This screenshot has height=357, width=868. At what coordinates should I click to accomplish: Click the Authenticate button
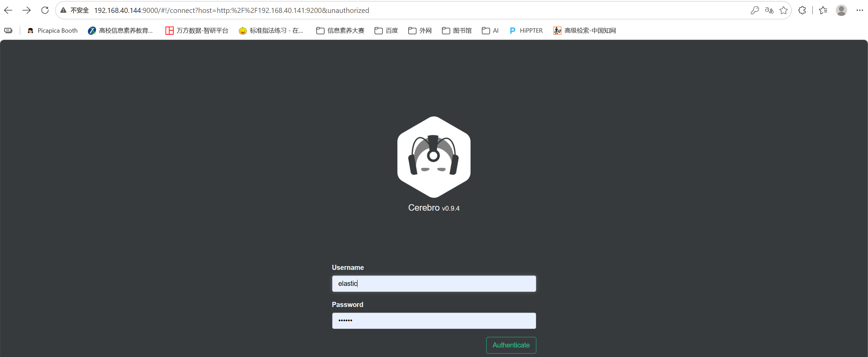[511, 345]
